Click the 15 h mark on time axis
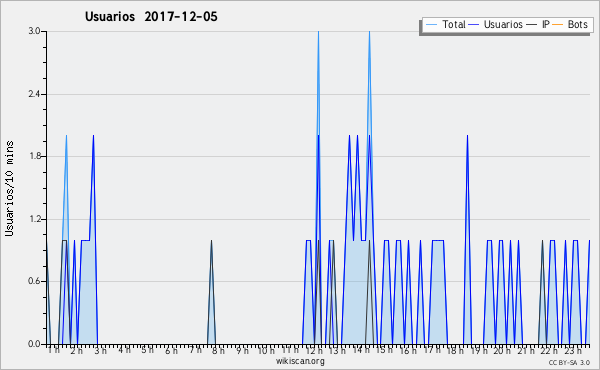Viewport: 600px width, 370px height. point(384,350)
